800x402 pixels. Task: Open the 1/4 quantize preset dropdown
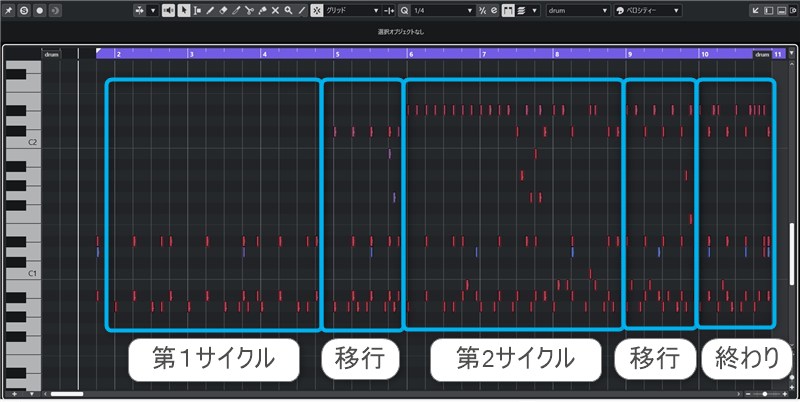[x=443, y=11]
